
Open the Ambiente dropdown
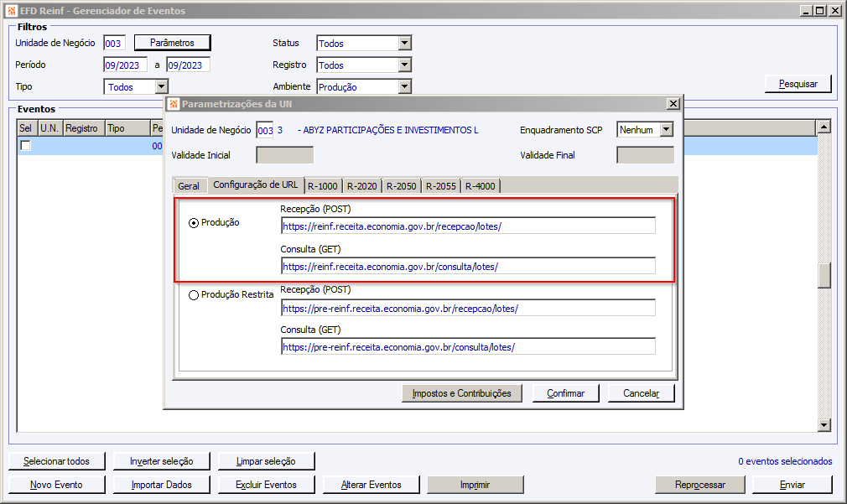point(404,86)
